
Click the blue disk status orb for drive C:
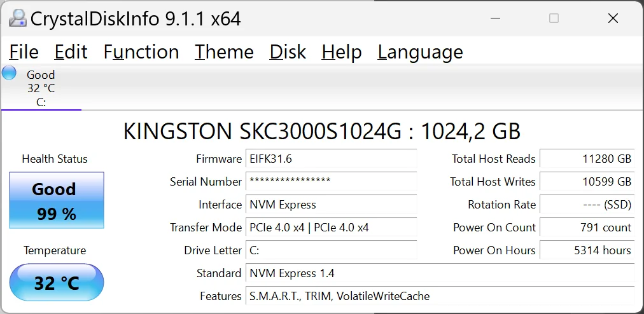(9, 72)
